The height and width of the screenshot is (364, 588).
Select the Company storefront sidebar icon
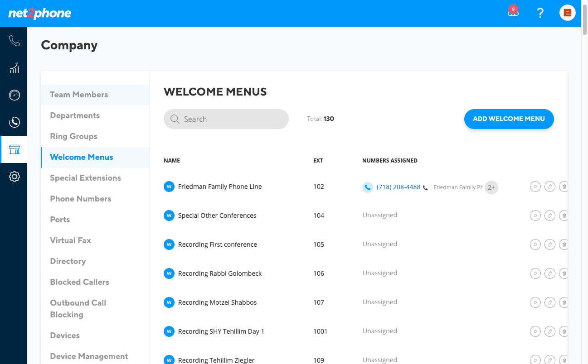[x=14, y=149]
